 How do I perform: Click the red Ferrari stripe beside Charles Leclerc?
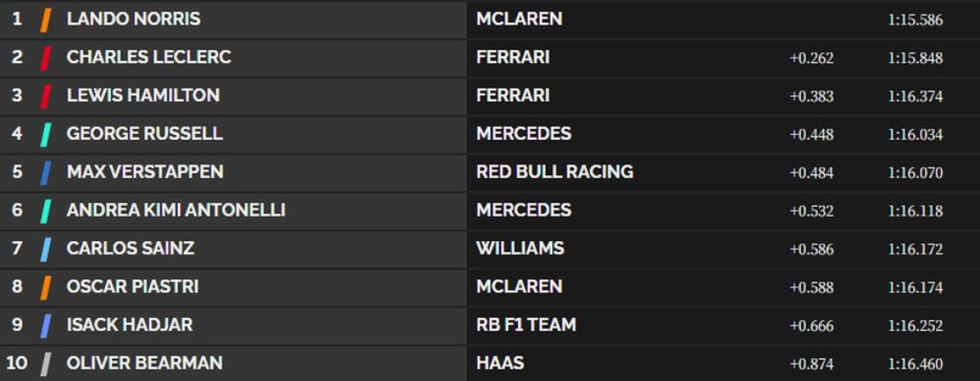coord(47,58)
